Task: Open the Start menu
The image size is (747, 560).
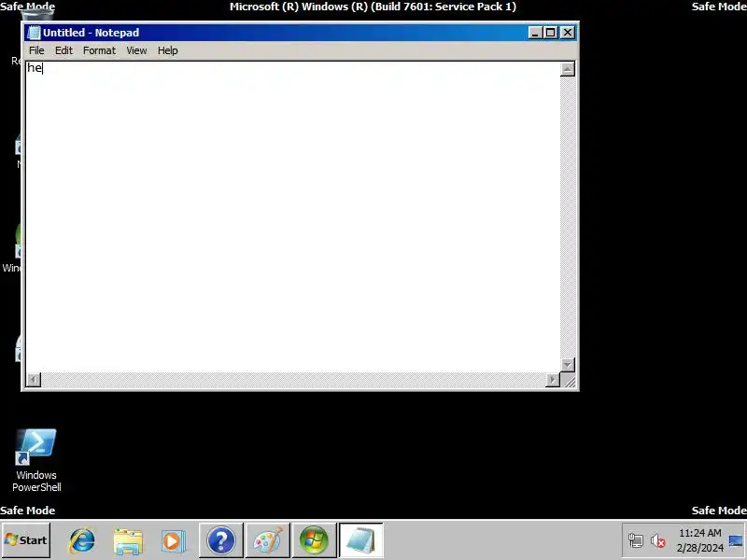Action: pos(26,540)
